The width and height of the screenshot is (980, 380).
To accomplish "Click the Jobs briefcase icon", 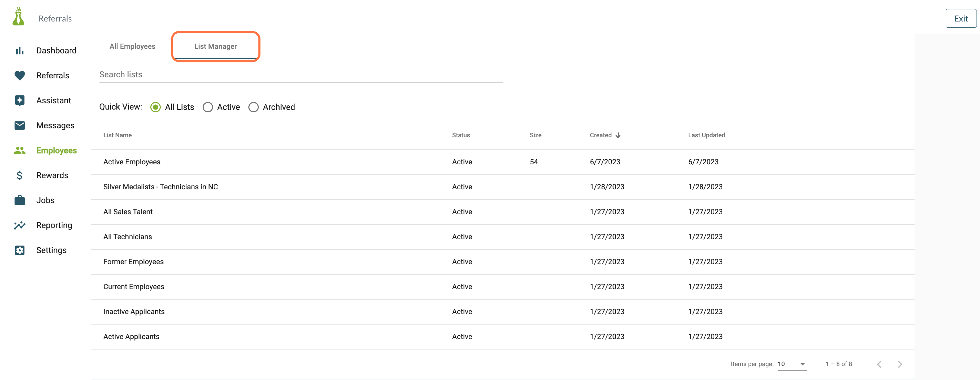I will (x=19, y=200).
